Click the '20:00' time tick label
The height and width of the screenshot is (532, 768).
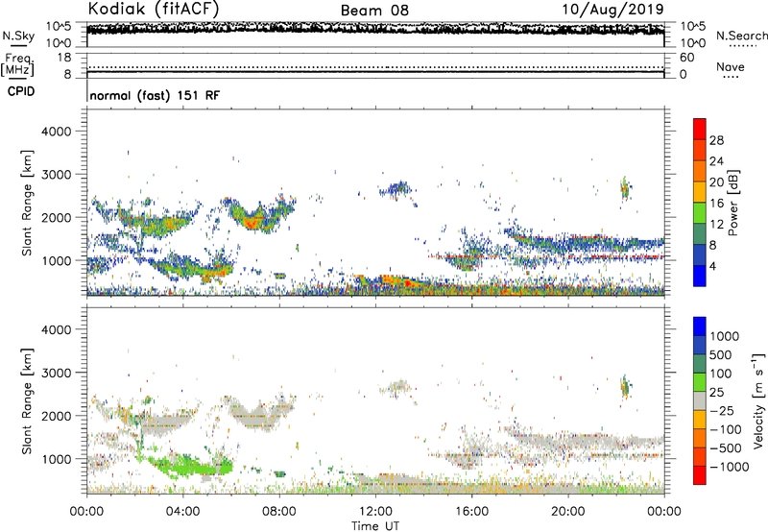(x=568, y=512)
